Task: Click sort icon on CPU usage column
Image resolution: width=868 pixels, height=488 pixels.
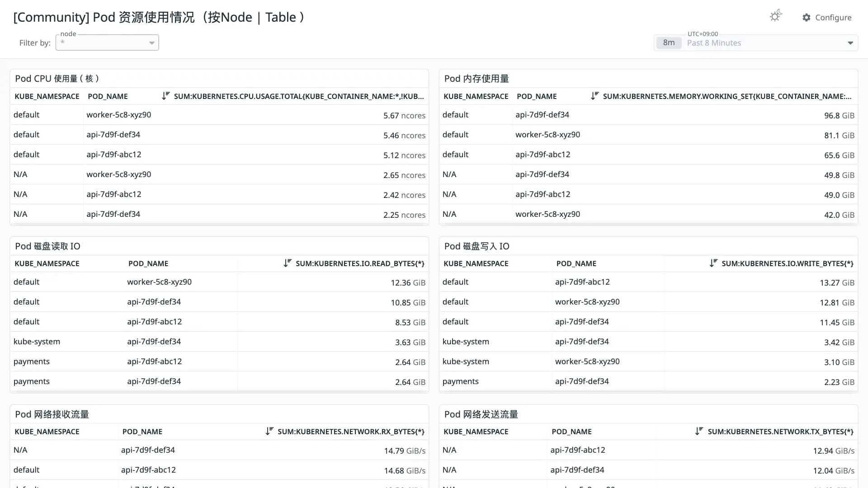Action: (165, 96)
